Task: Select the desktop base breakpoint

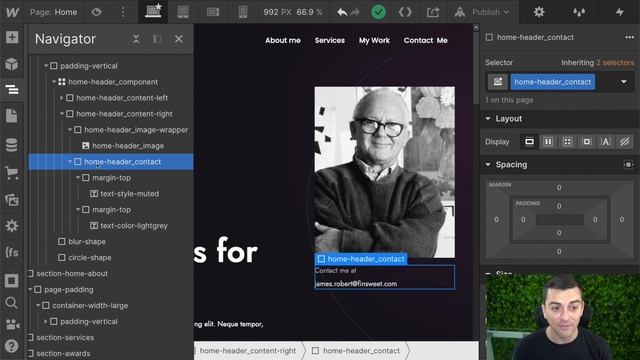Action: [x=153, y=11]
